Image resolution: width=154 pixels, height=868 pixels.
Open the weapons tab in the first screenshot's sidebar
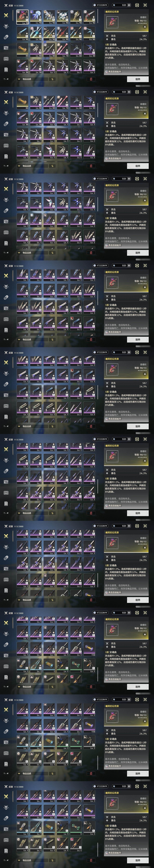(6, 16)
